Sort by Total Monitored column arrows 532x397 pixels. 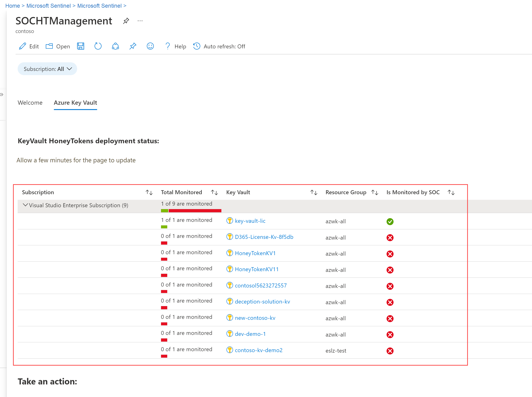pos(214,192)
